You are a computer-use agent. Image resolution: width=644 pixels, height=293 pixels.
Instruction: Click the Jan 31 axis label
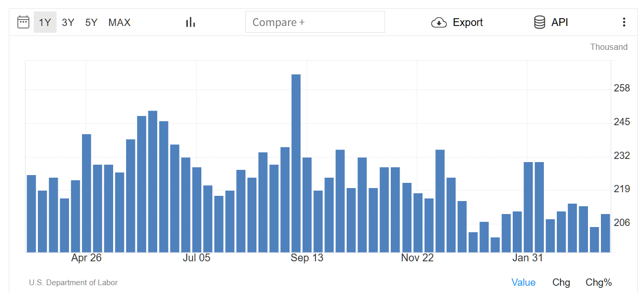[528, 258]
